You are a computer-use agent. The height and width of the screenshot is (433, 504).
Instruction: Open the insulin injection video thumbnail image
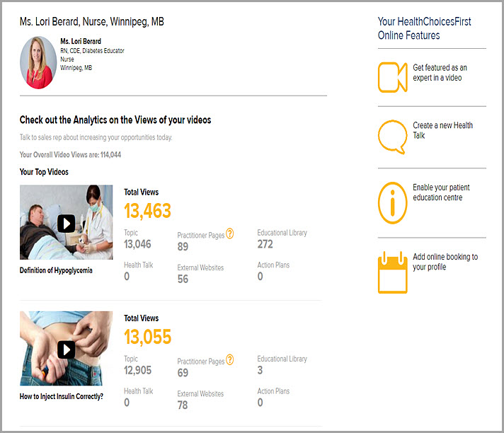pyautogui.click(x=67, y=348)
